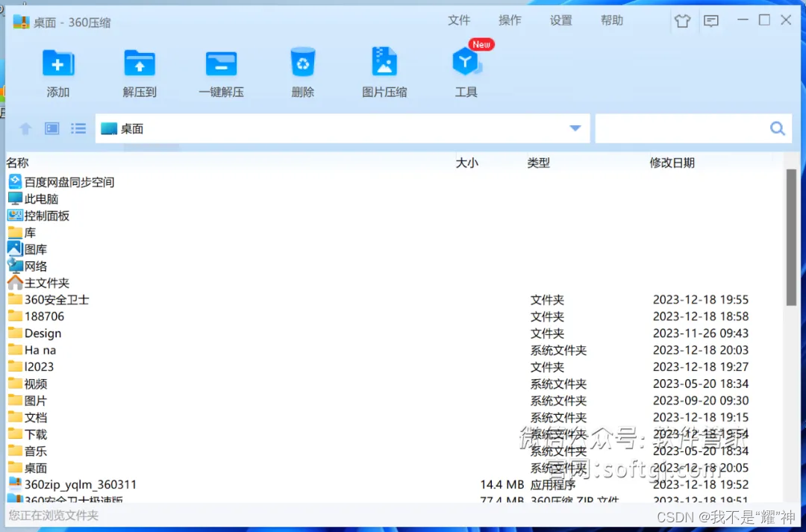Screen dimensions: 806x532
Task: Select the 库 folder icon
Action: click(16, 232)
